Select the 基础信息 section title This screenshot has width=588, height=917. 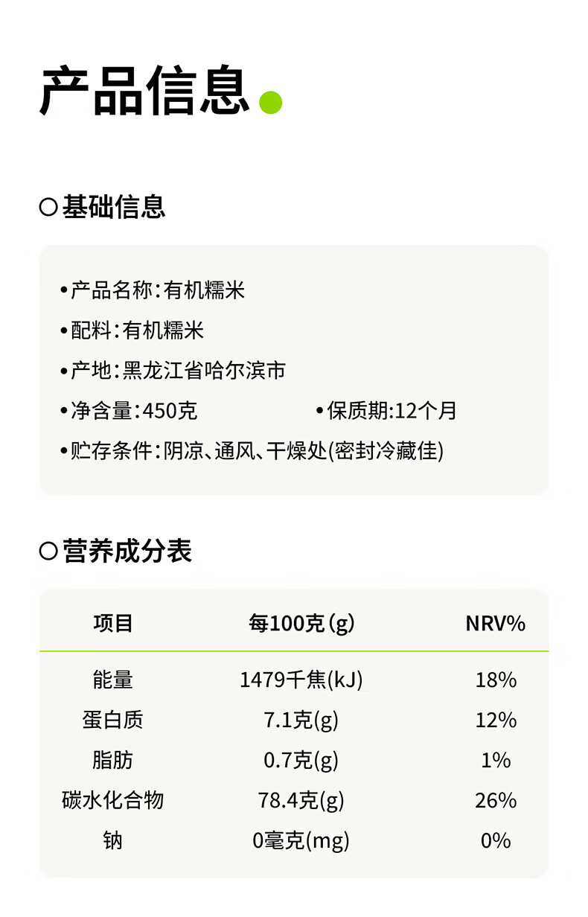click(113, 207)
